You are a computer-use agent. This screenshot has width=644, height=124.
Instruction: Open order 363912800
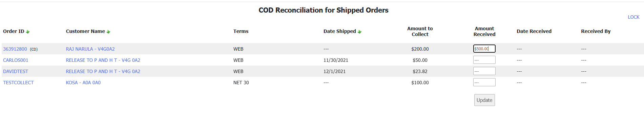tap(15, 49)
